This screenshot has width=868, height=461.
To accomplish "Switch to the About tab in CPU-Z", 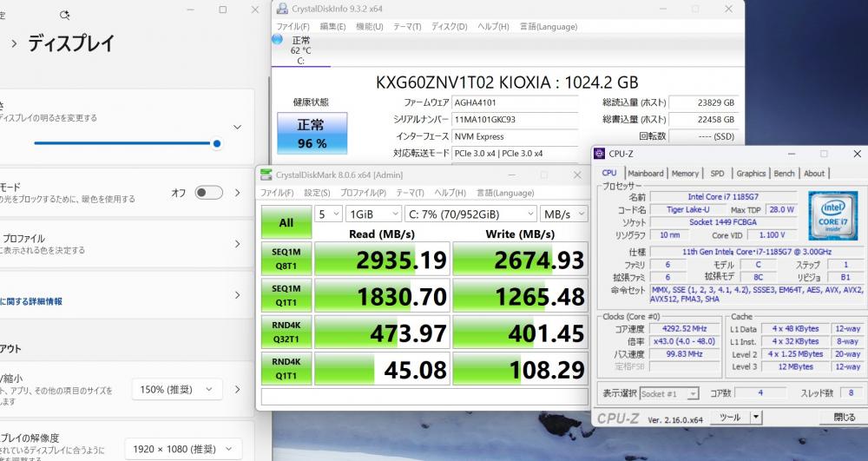I will click(x=814, y=174).
